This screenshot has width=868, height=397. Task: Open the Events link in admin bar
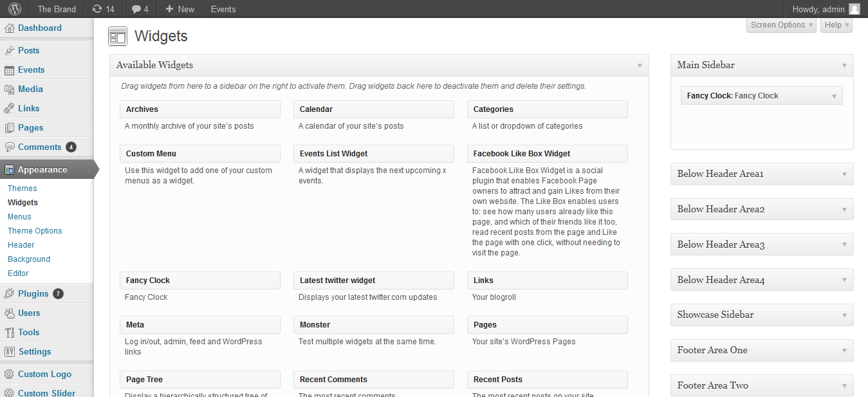tap(223, 9)
